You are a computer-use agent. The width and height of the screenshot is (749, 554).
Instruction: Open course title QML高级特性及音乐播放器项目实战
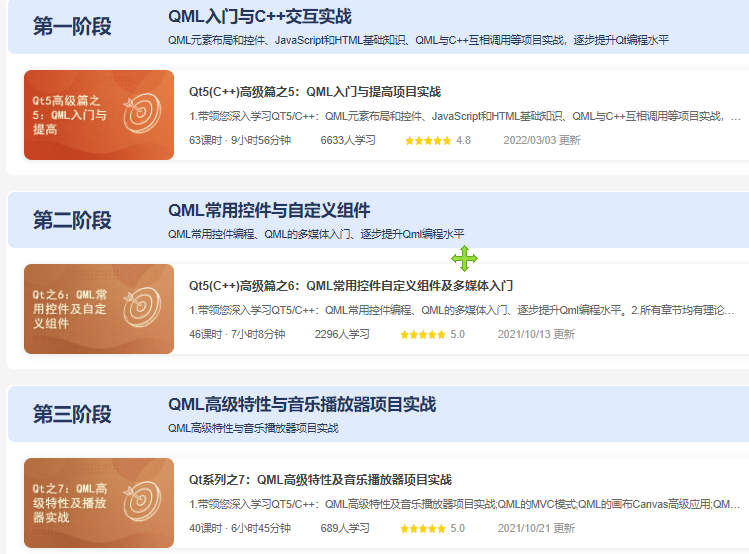(x=320, y=480)
